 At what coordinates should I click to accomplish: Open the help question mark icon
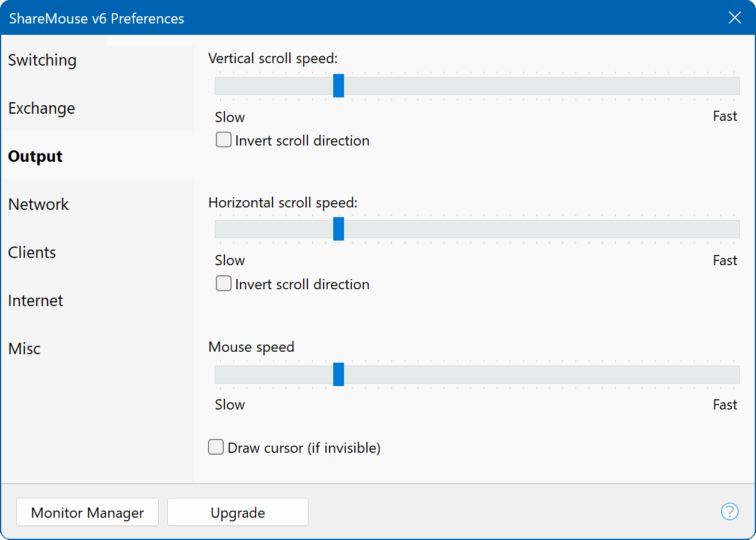coord(730,512)
